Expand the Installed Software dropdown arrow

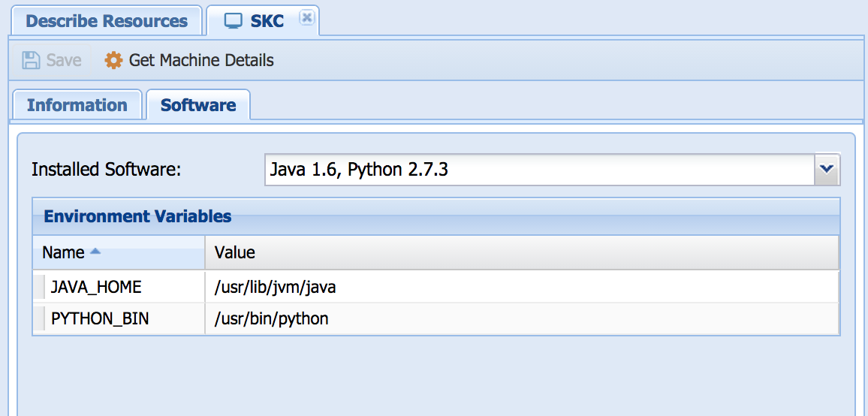[827, 170]
